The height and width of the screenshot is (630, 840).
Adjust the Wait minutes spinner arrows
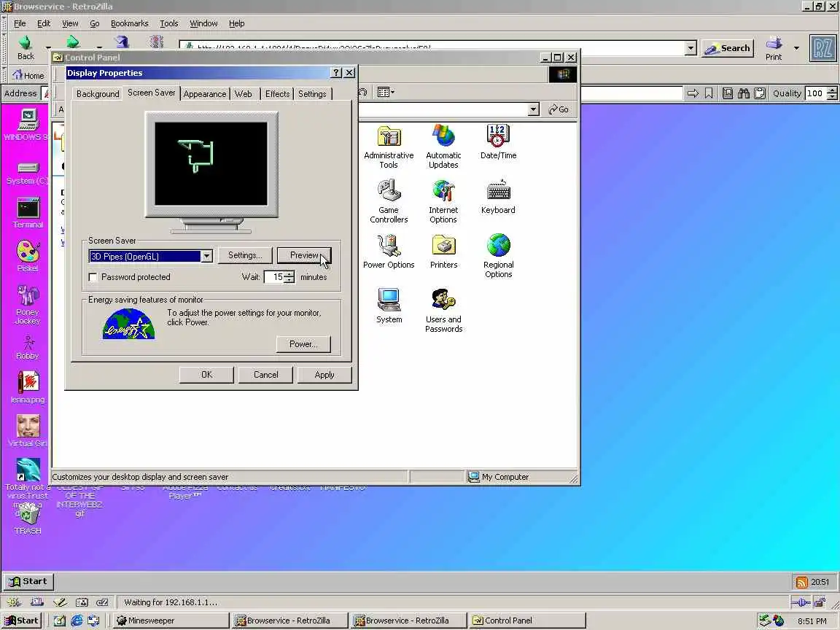coord(289,277)
